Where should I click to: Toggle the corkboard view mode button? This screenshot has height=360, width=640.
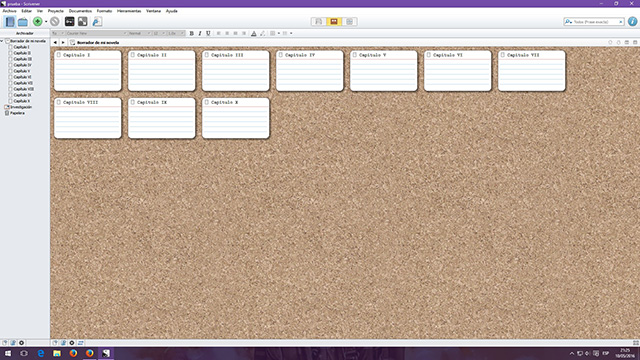pos(334,22)
